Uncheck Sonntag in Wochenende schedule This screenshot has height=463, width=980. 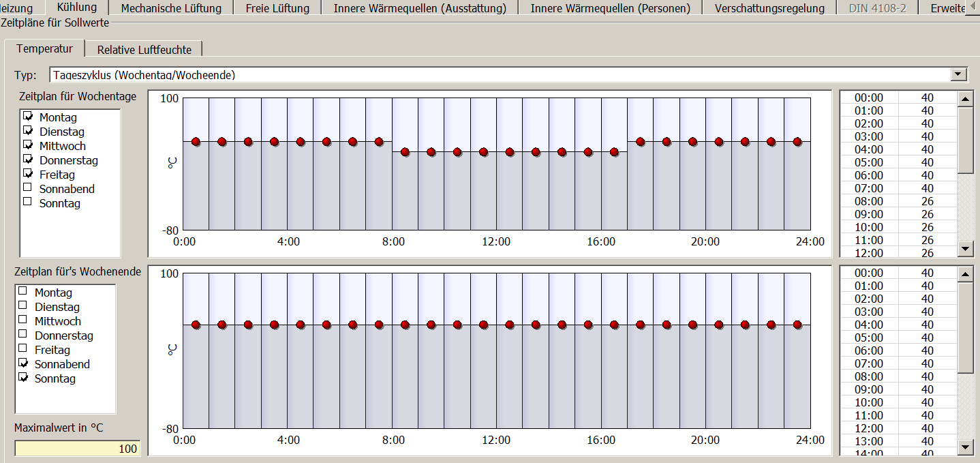[x=23, y=378]
